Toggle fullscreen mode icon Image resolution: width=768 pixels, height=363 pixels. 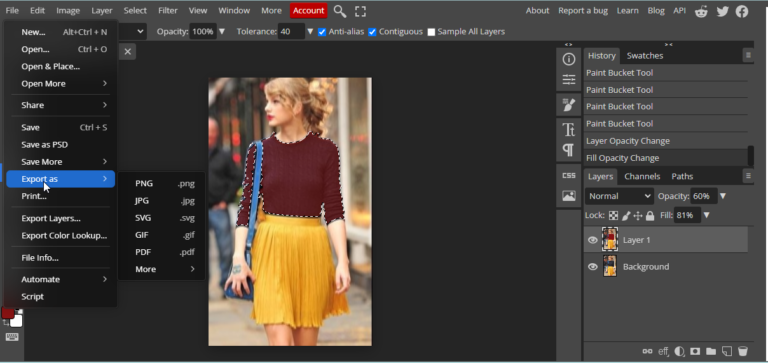360,11
